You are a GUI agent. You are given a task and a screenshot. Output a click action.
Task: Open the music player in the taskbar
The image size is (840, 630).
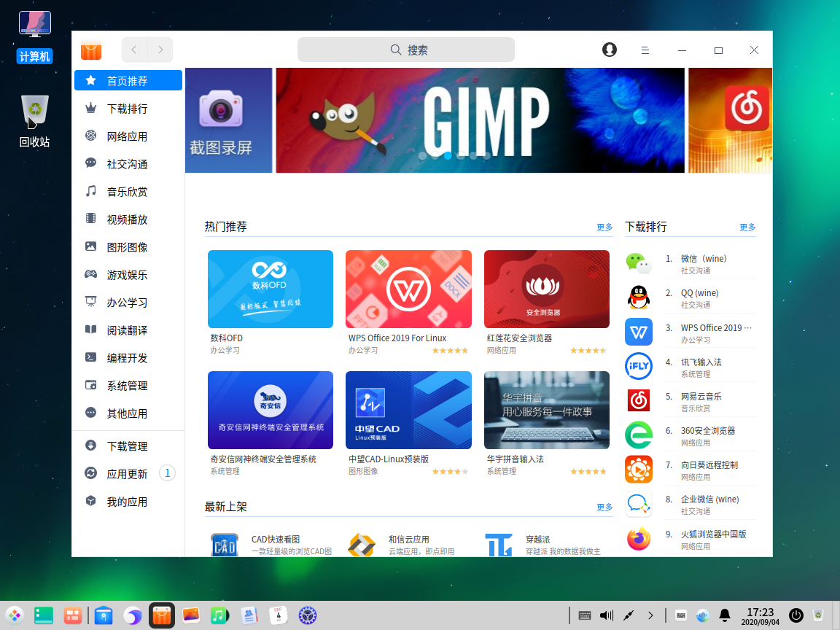tap(219, 615)
